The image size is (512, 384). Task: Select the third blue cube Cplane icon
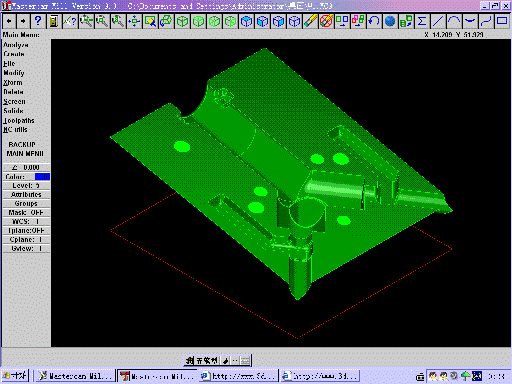pos(278,21)
